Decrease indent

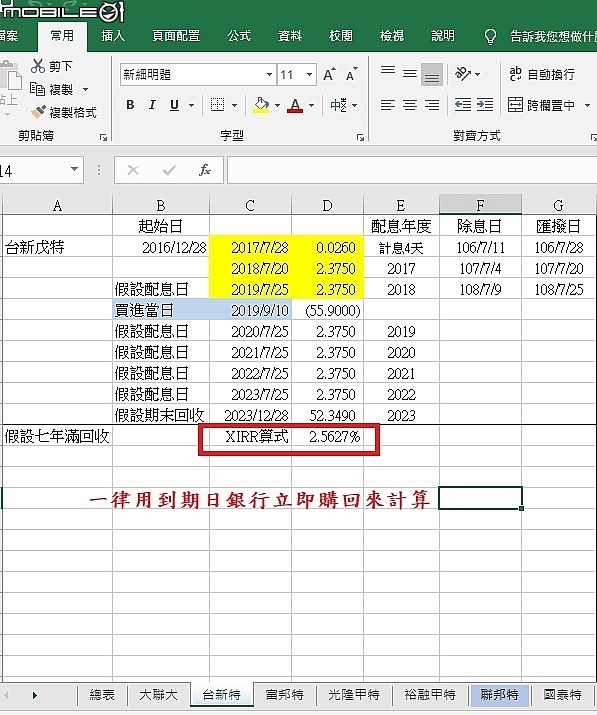pyautogui.click(x=463, y=105)
